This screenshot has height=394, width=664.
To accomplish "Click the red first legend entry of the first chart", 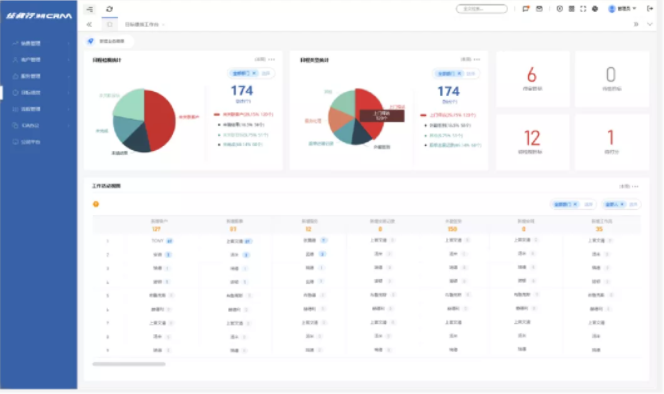I will [x=244, y=114].
